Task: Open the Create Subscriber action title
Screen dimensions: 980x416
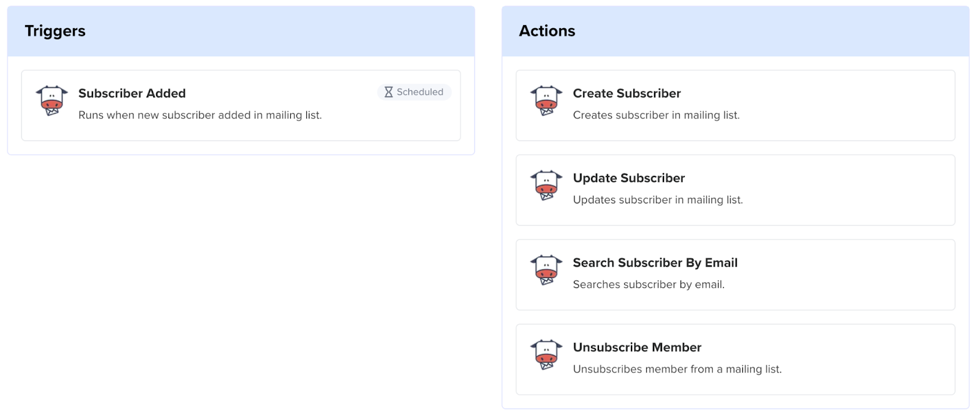Action: tap(627, 93)
